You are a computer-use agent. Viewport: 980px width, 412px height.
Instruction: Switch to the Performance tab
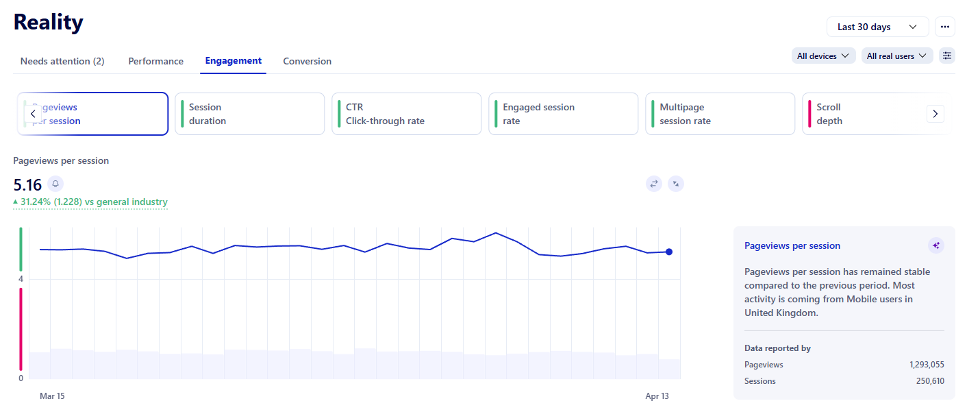click(155, 61)
